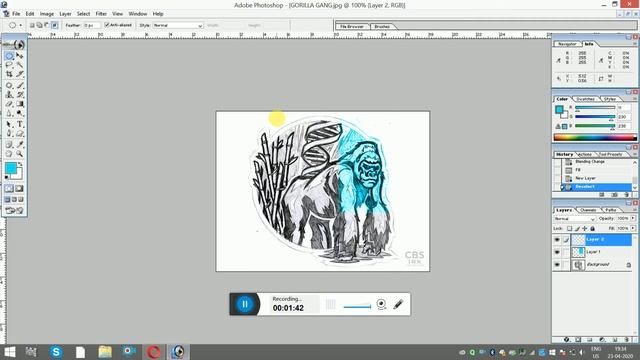Open the tool preset picker arrow
The width and height of the screenshot is (640, 360).
20,25
